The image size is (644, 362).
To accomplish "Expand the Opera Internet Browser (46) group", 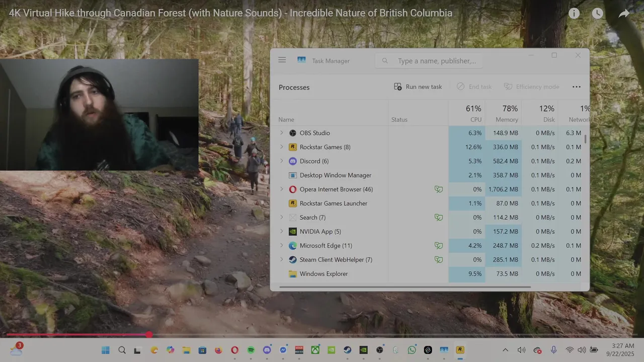I will (x=282, y=189).
